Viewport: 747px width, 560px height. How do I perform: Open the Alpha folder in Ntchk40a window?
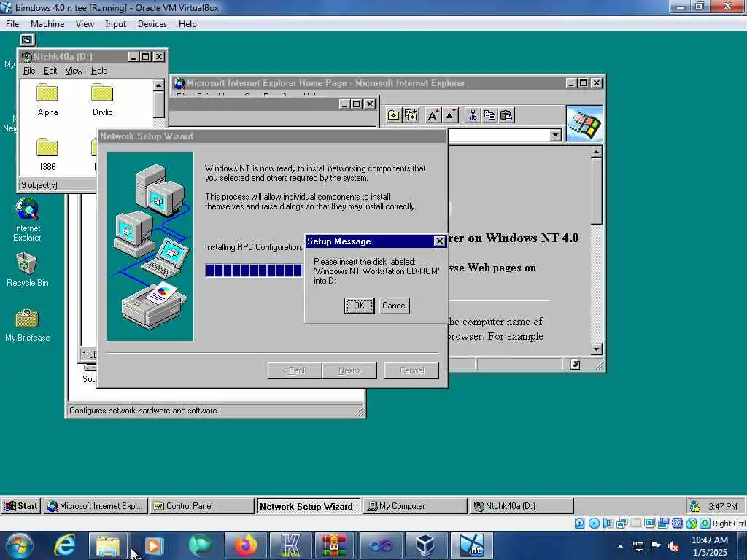[47, 100]
